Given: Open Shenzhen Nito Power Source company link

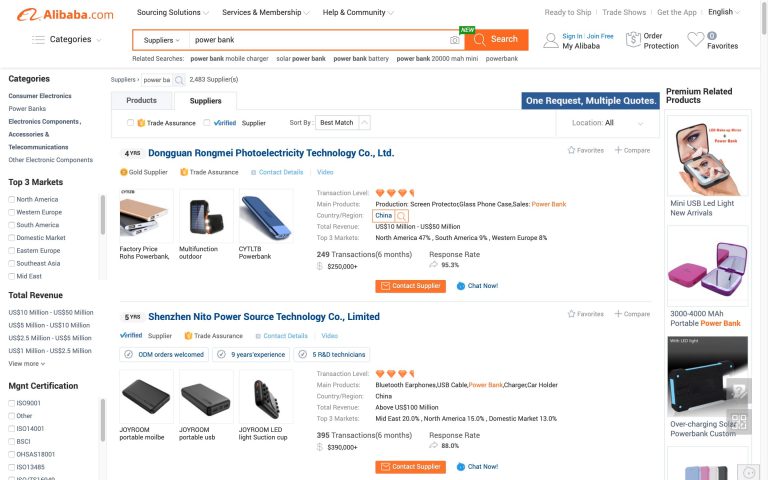Looking at the screenshot, I should [x=264, y=316].
